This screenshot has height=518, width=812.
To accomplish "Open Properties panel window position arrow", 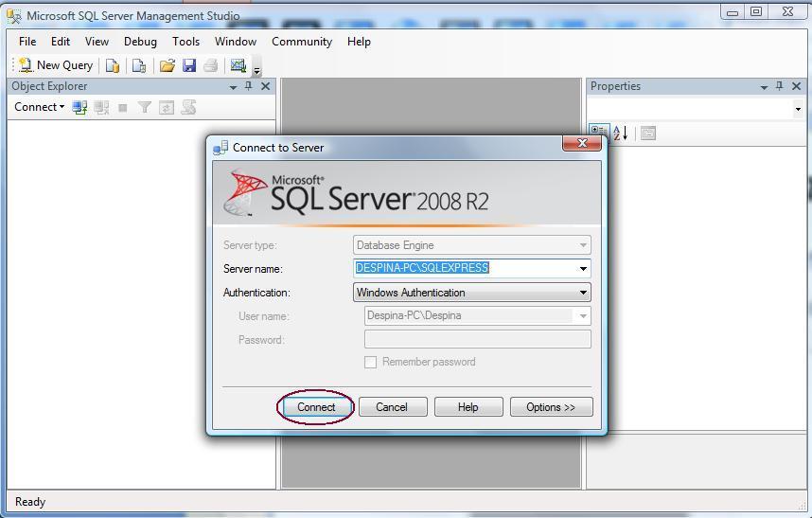I will tap(764, 87).
